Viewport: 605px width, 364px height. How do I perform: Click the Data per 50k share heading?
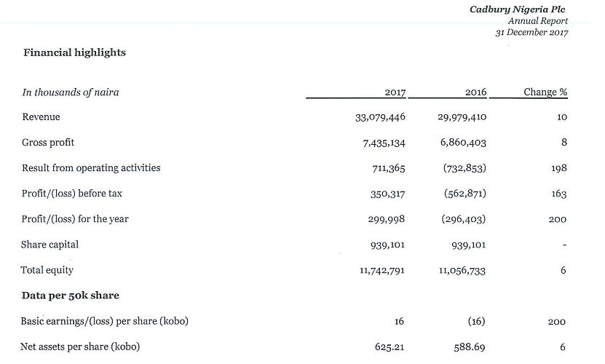tap(70, 296)
